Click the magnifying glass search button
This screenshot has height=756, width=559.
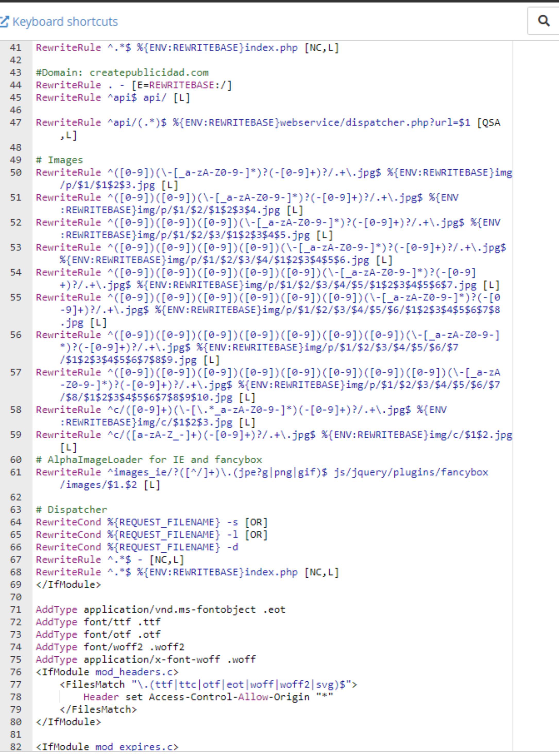544,21
